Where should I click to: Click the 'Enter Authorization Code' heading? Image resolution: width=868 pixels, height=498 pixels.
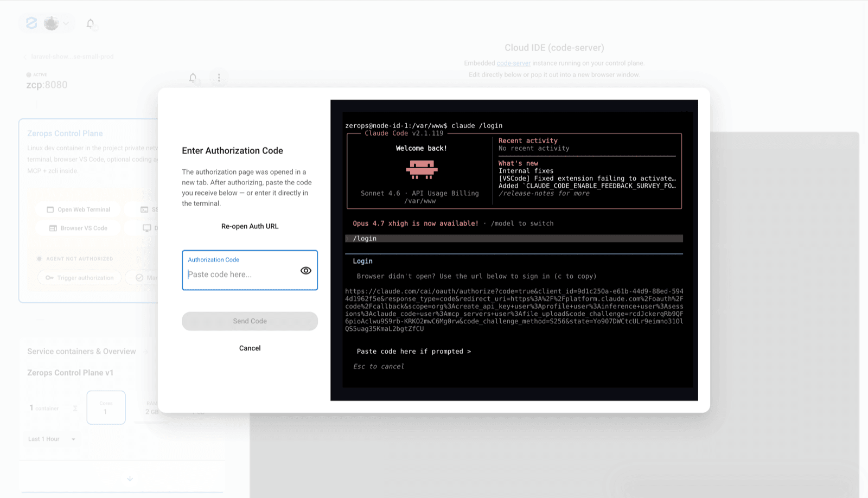(x=232, y=151)
